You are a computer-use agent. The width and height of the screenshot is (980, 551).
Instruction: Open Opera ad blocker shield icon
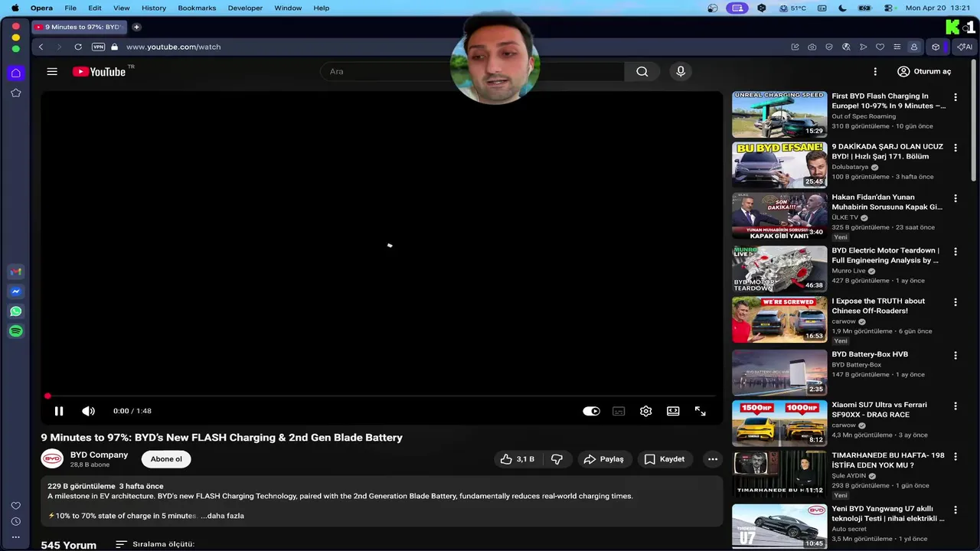(x=829, y=47)
